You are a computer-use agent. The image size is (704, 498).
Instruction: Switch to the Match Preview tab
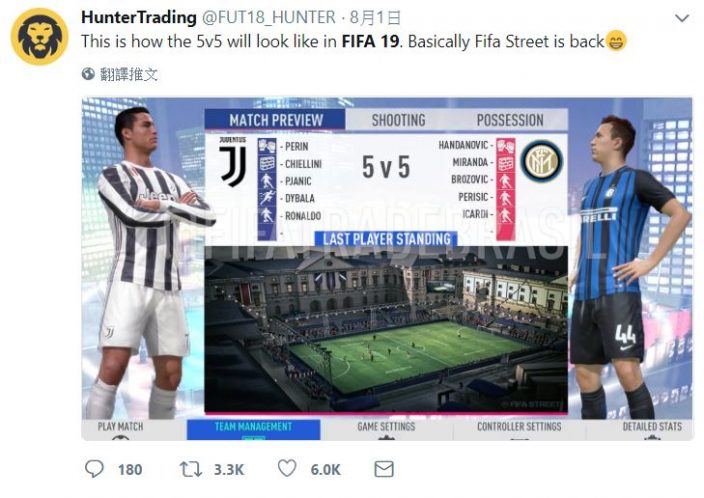275,120
